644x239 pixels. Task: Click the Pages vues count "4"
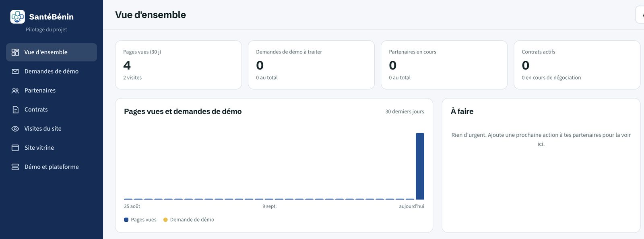pyautogui.click(x=127, y=65)
